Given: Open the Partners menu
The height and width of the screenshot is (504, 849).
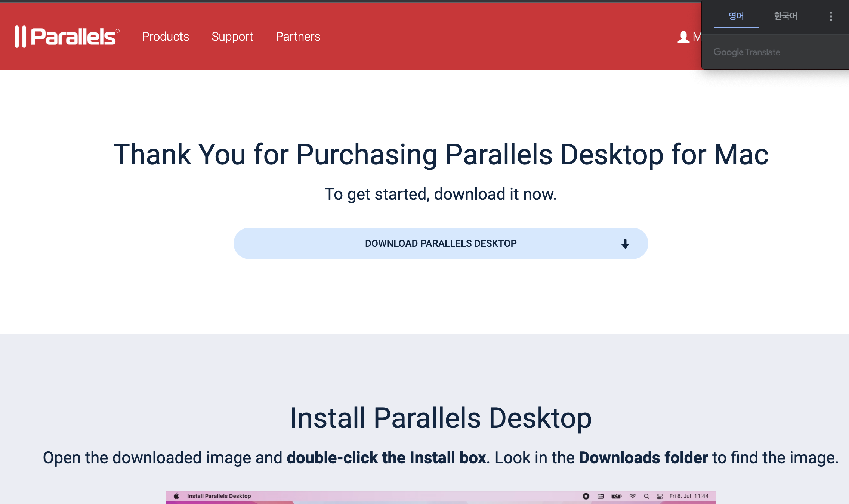Looking at the screenshot, I should pos(298,37).
